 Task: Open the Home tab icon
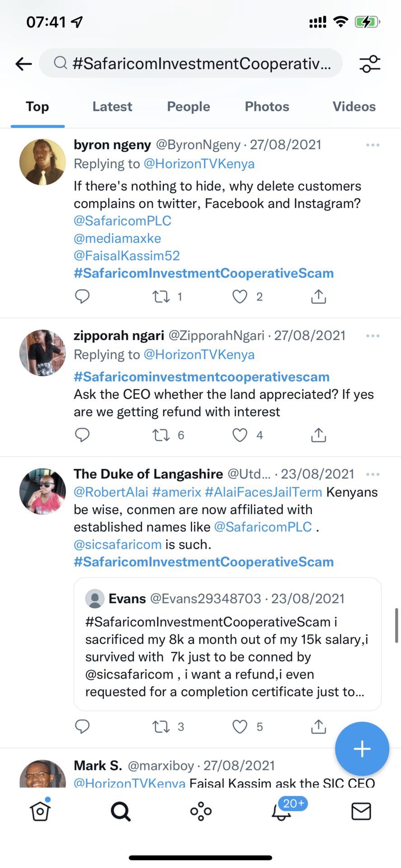point(40,811)
